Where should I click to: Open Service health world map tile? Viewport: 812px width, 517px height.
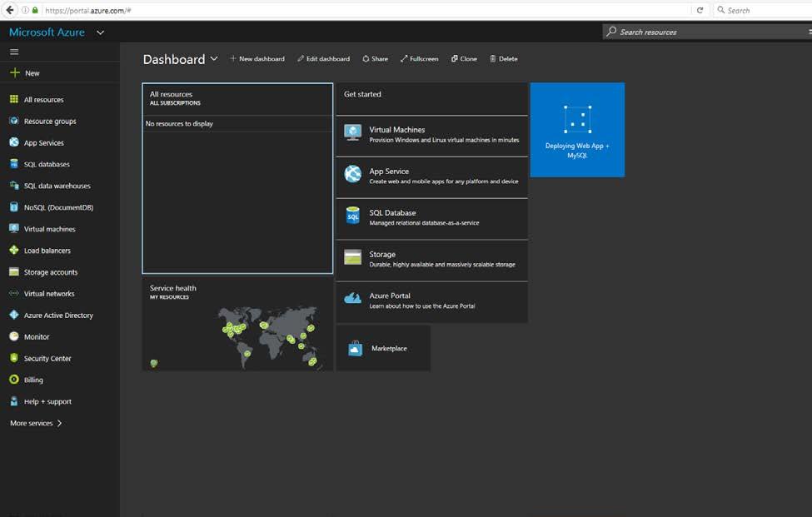(237, 324)
